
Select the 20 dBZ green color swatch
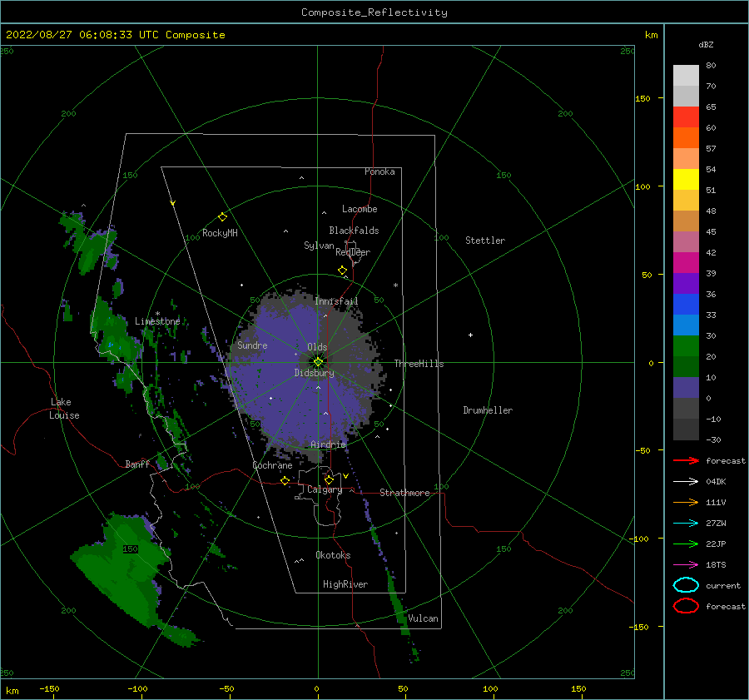[x=686, y=346]
